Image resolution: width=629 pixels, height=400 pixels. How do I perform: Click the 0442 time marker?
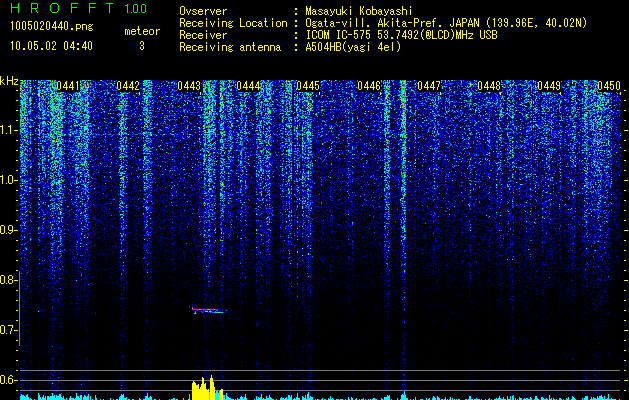pos(128,86)
